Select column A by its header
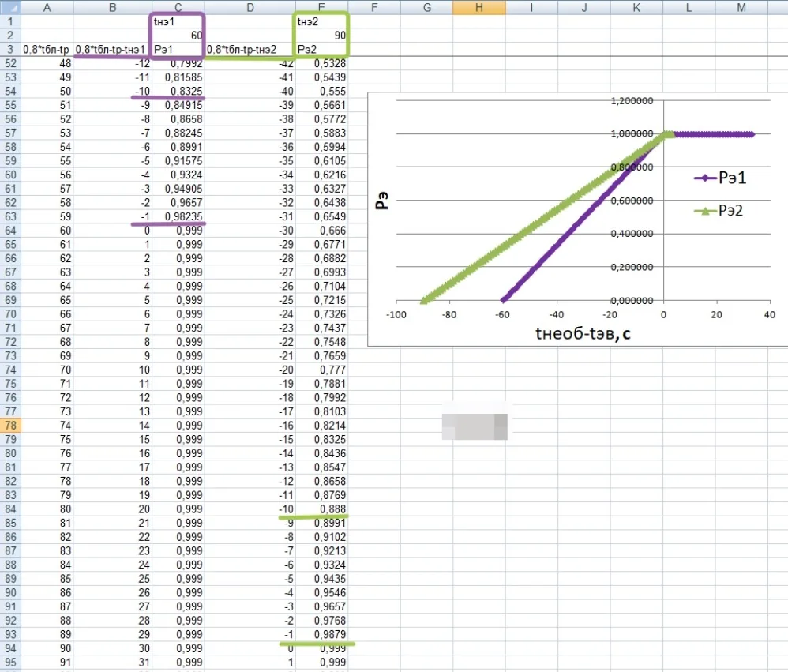 click(47, 7)
